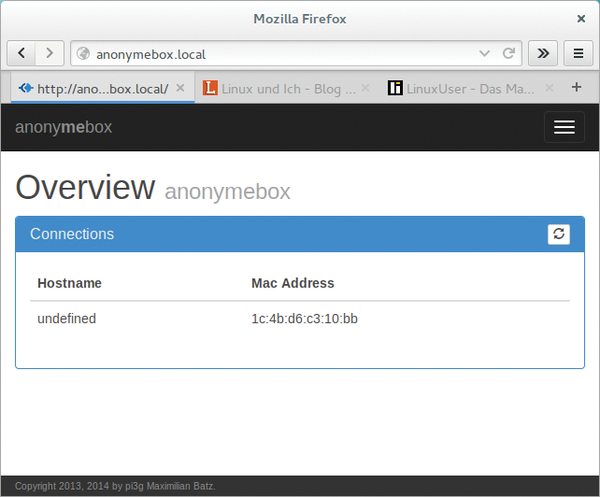Open the Firefox hamburger menu
The width and height of the screenshot is (600, 497).
pos(578,53)
